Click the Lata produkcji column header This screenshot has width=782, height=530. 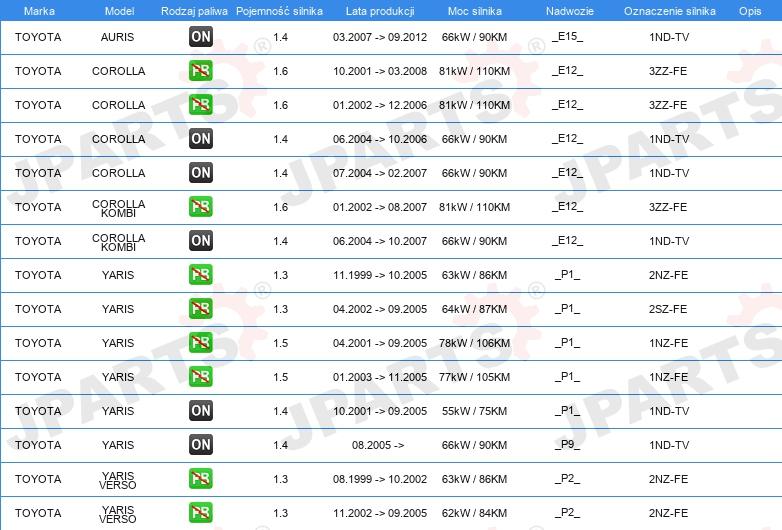[x=380, y=11]
